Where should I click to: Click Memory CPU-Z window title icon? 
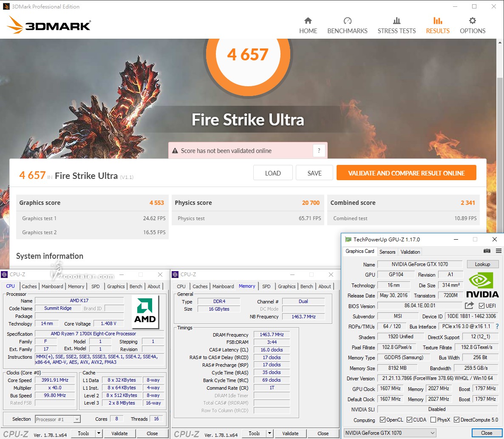175,275
